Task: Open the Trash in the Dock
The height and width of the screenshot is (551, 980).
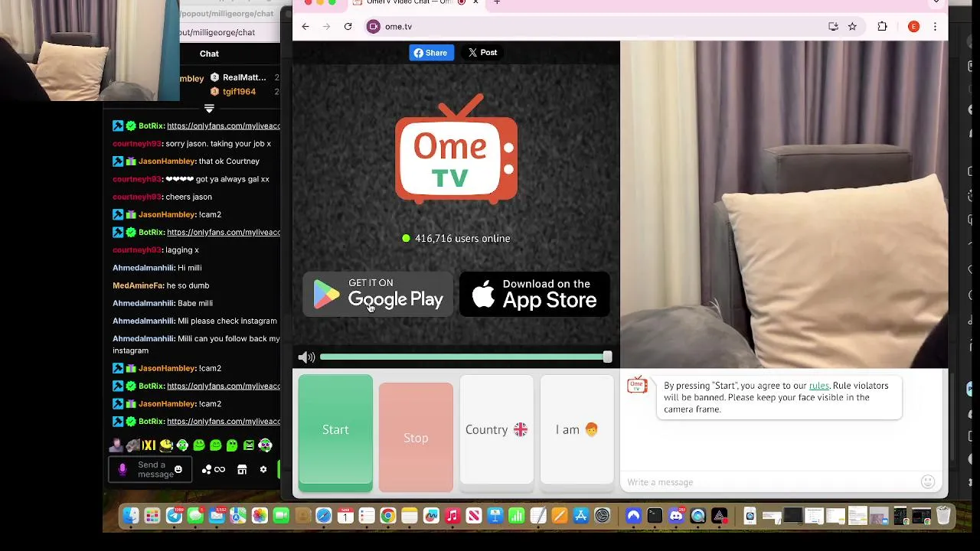Action: pos(943,516)
